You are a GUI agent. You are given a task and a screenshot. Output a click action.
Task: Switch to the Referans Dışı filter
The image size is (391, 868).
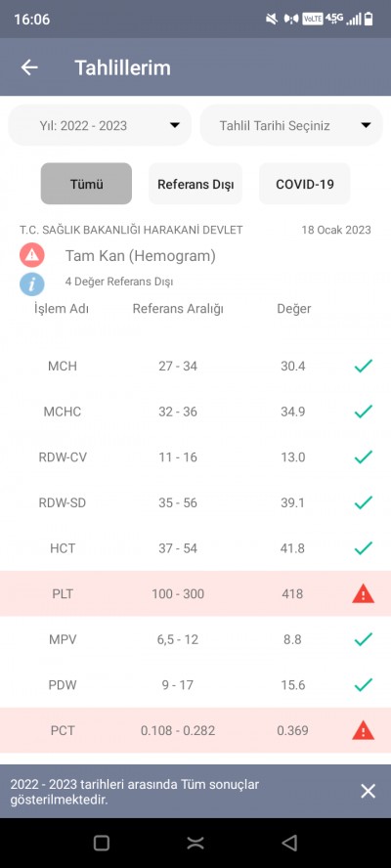click(195, 184)
